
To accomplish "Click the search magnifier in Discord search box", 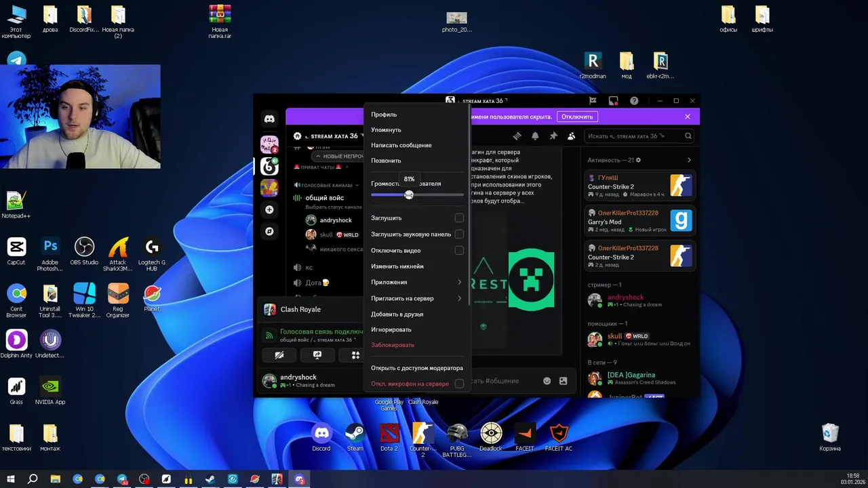I will pyautogui.click(x=688, y=136).
